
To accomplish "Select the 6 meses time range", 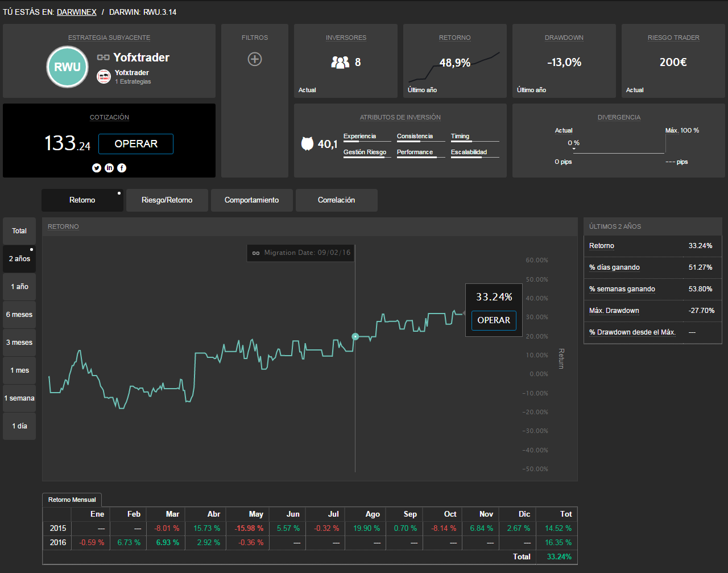I will click(19, 314).
